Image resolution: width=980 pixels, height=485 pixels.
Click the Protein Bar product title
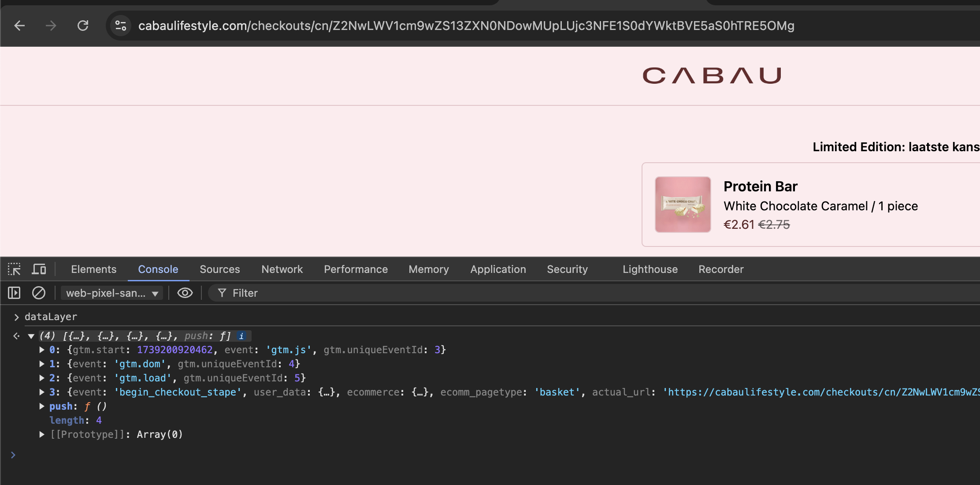click(x=760, y=187)
